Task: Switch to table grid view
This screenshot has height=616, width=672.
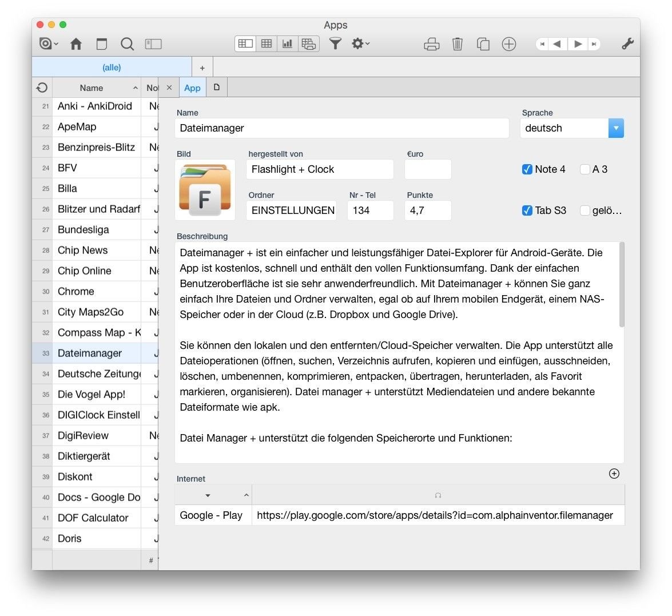Action: coord(267,43)
